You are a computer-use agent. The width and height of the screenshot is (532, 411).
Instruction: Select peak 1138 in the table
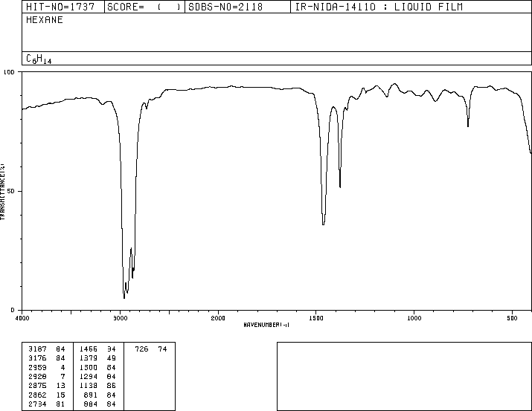(x=89, y=386)
